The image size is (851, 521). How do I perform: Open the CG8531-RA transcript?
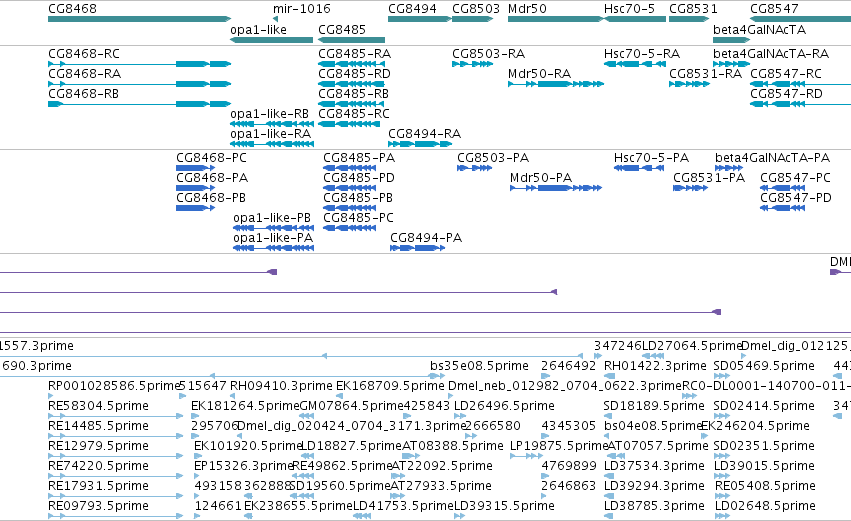click(689, 84)
